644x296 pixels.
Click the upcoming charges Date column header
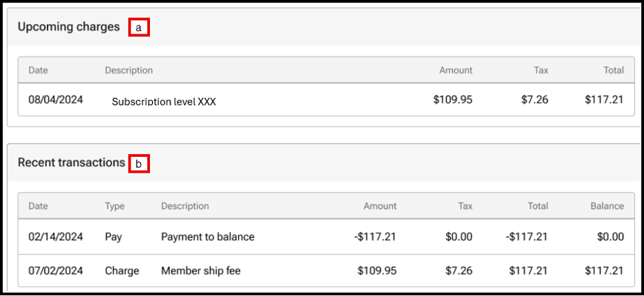click(x=39, y=70)
